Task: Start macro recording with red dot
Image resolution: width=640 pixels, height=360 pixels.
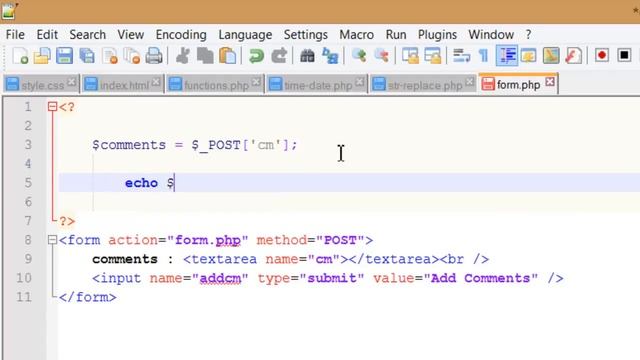Action: [602, 55]
